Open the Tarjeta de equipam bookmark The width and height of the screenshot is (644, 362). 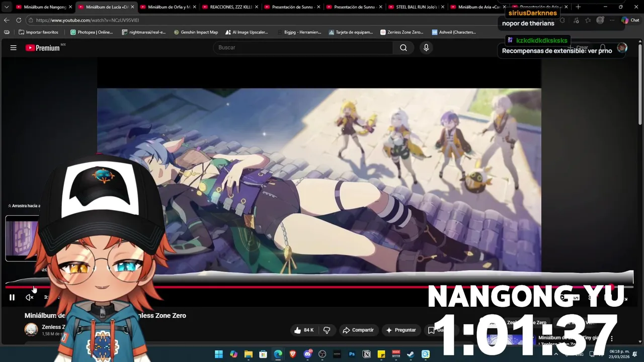pyautogui.click(x=351, y=32)
